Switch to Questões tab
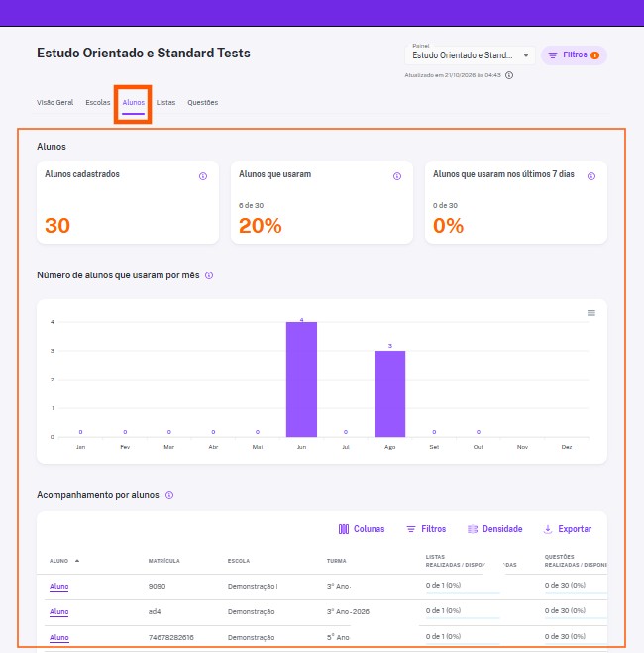The width and height of the screenshot is (644, 653). (203, 102)
